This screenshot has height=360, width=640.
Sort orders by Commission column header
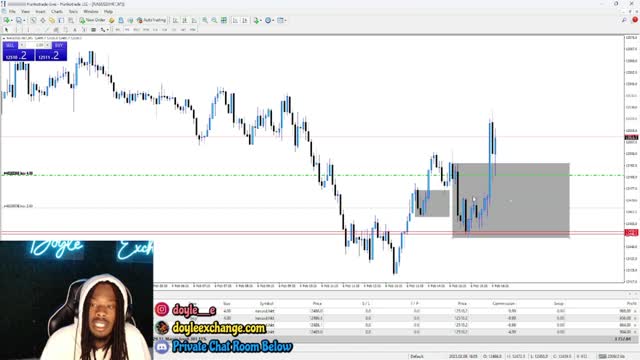[x=503, y=304]
